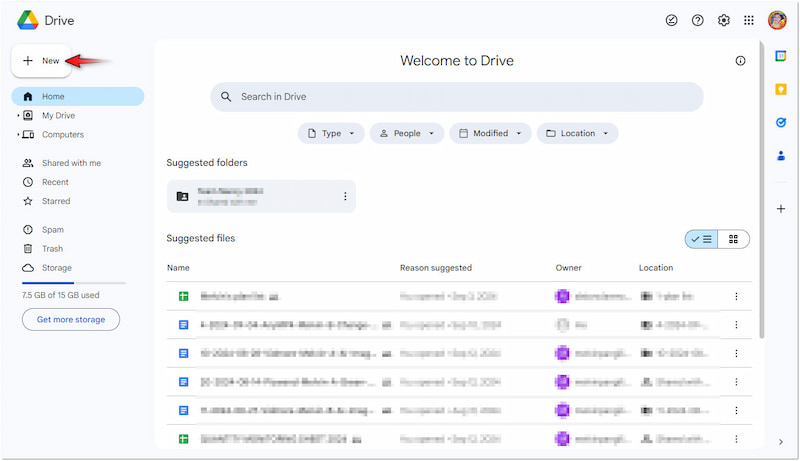Hide the side panel with chevron

781,442
